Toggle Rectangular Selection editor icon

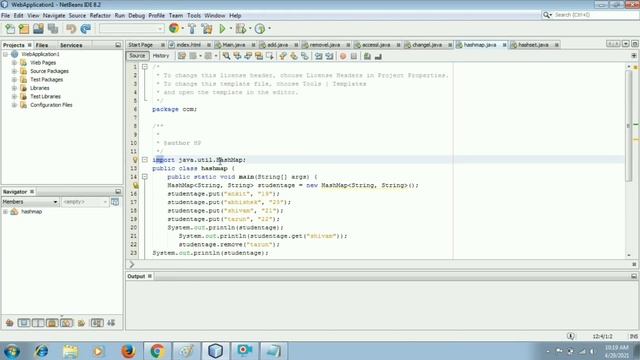[269, 56]
